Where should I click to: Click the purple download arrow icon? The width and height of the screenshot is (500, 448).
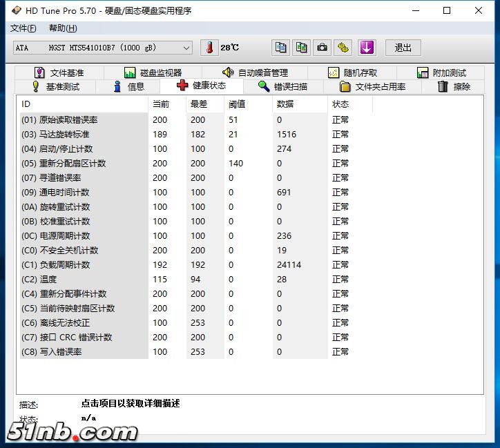click(x=367, y=48)
